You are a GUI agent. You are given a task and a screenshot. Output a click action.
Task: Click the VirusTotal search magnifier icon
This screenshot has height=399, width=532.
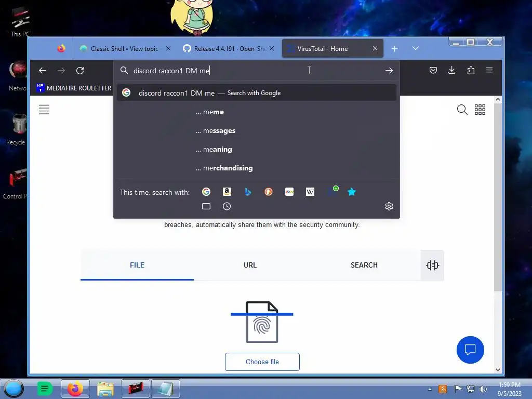[462, 110]
